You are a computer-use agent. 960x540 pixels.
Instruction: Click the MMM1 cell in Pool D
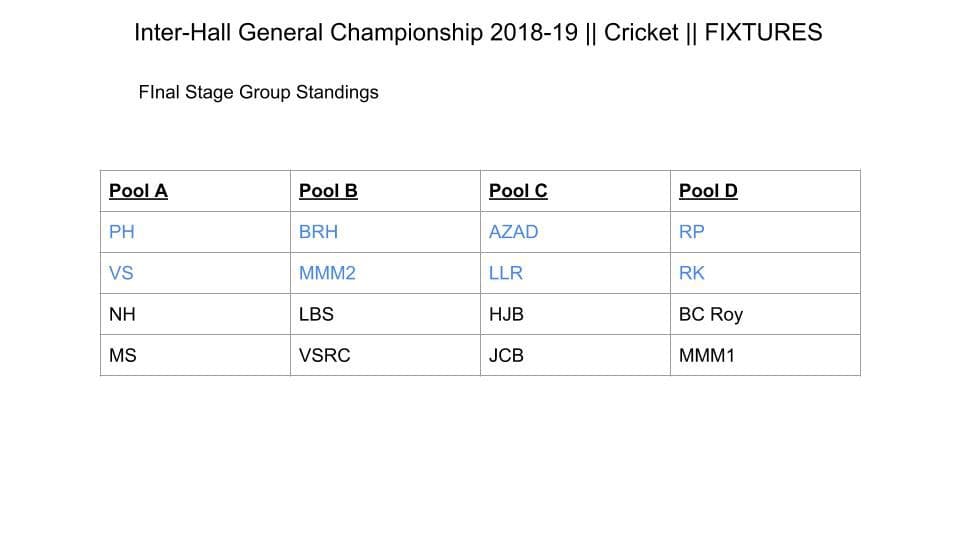coord(765,355)
